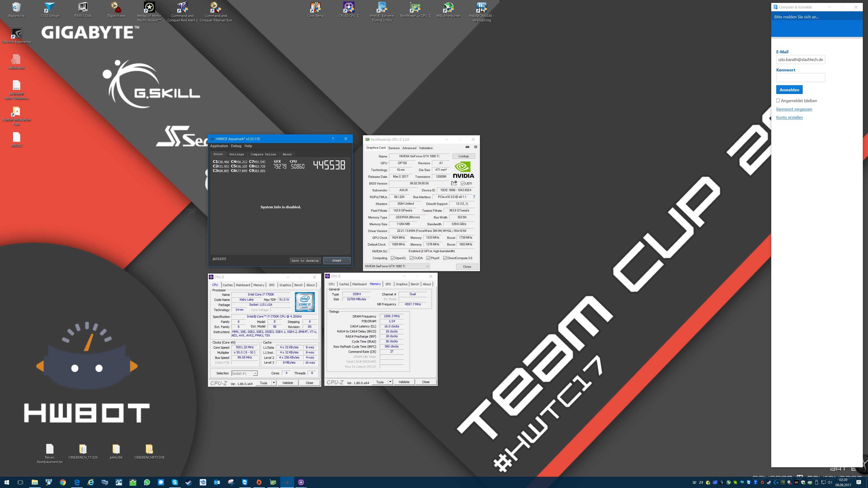The height and width of the screenshot is (488, 868).
Task: Open Neues Textdokument.txt on the desktop
Action: (x=50, y=453)
